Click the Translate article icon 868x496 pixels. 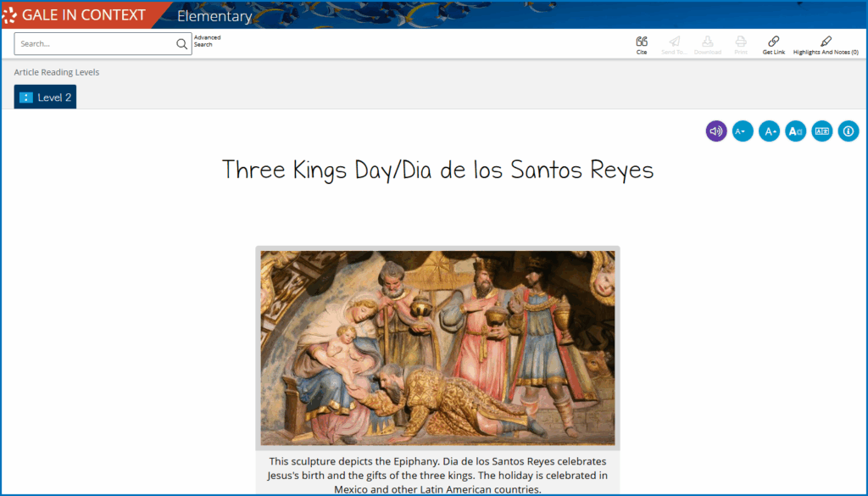(x=821, y=131)
